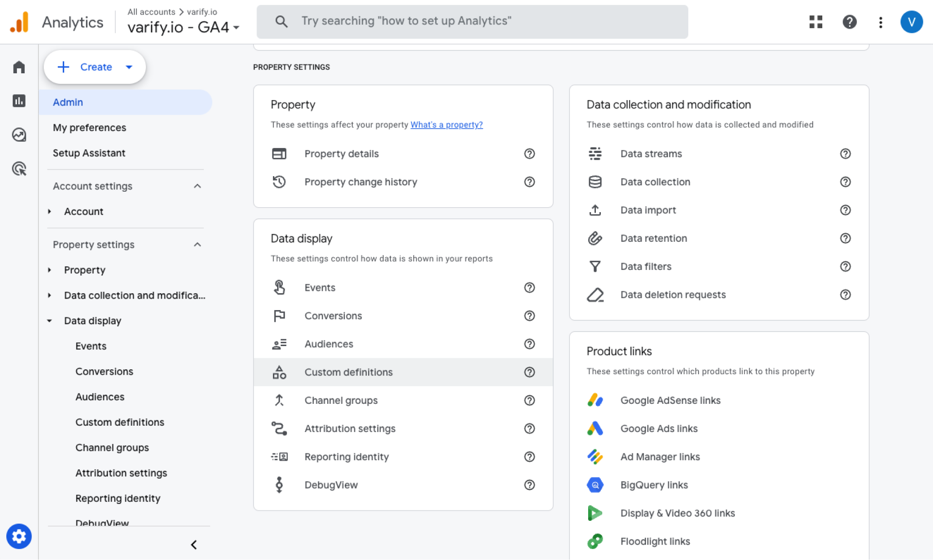Click the BigQuery links hexagon icon
933x560 pixels.
coord(595,485)
